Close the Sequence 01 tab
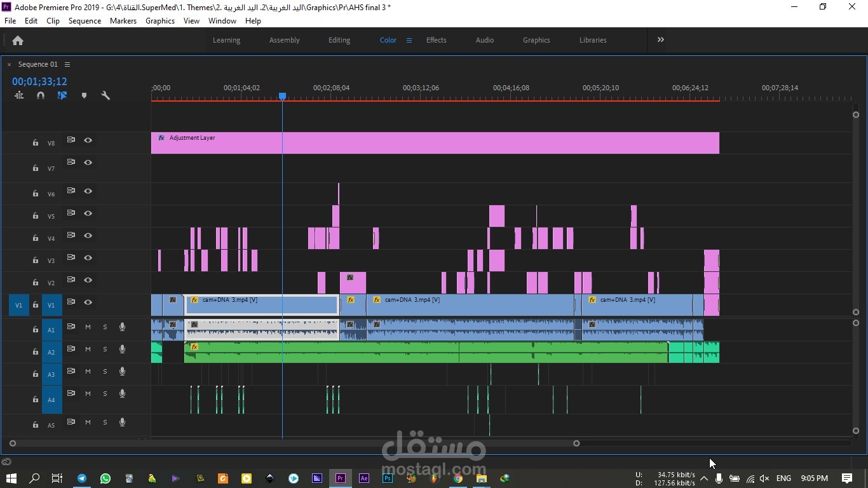The height and width of the screenshot is (488, 868). 9,64
